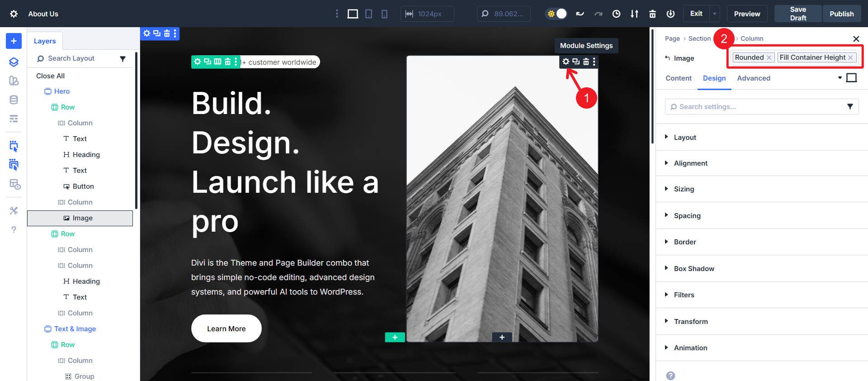Expand the Layout settings group
The height and width of the screenshot is (381, 868).
761,137
